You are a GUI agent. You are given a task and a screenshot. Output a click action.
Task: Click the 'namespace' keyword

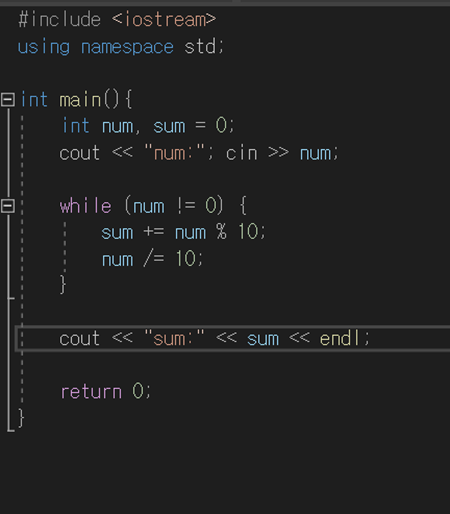point(127,47)
